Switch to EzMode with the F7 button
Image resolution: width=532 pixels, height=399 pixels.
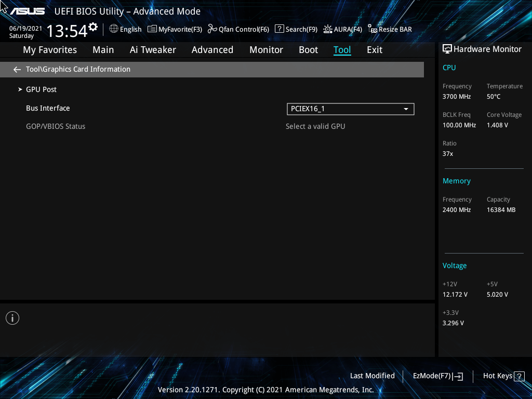[437, 376]
